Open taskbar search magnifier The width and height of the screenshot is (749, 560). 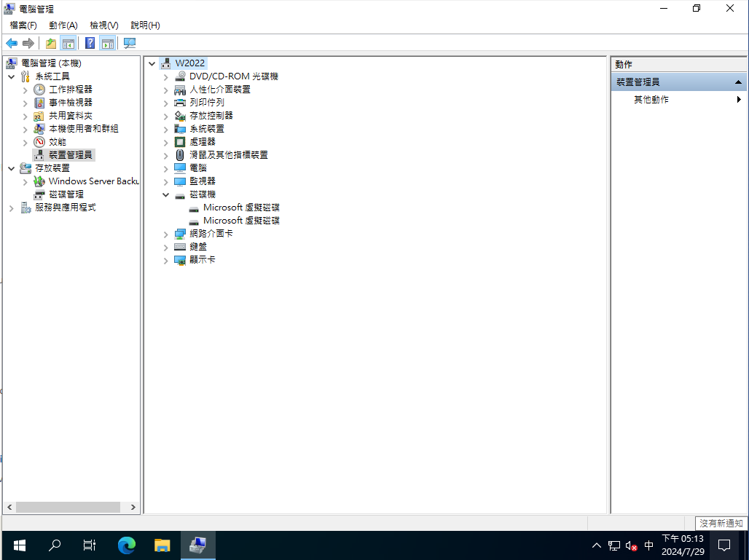pyautogui.click(x=55, y=545)
